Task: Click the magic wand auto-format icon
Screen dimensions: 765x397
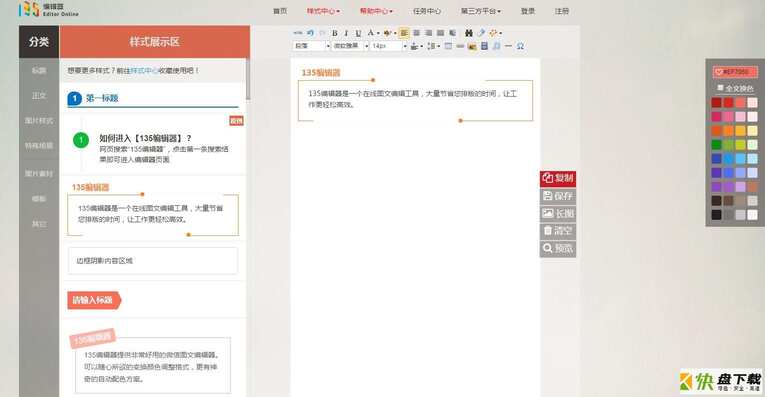Action: pos(493,33)
